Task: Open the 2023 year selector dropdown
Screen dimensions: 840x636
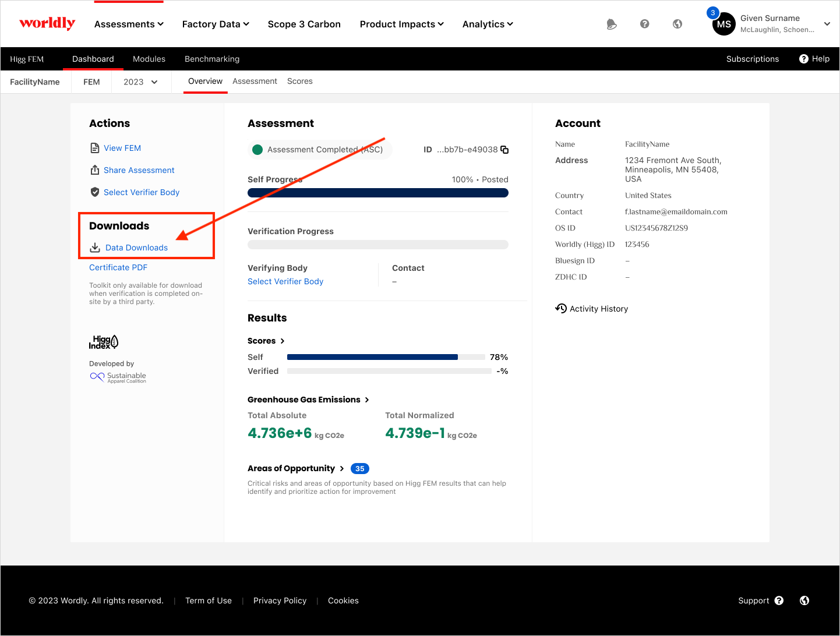Action: [140, 82]
